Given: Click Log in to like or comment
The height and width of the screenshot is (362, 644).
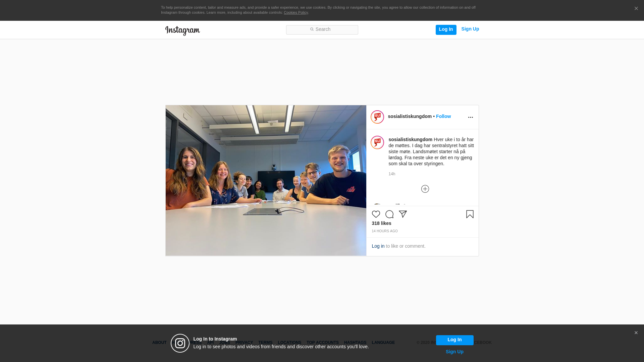Looking at the screenshot, I should (x=378, y=246).
